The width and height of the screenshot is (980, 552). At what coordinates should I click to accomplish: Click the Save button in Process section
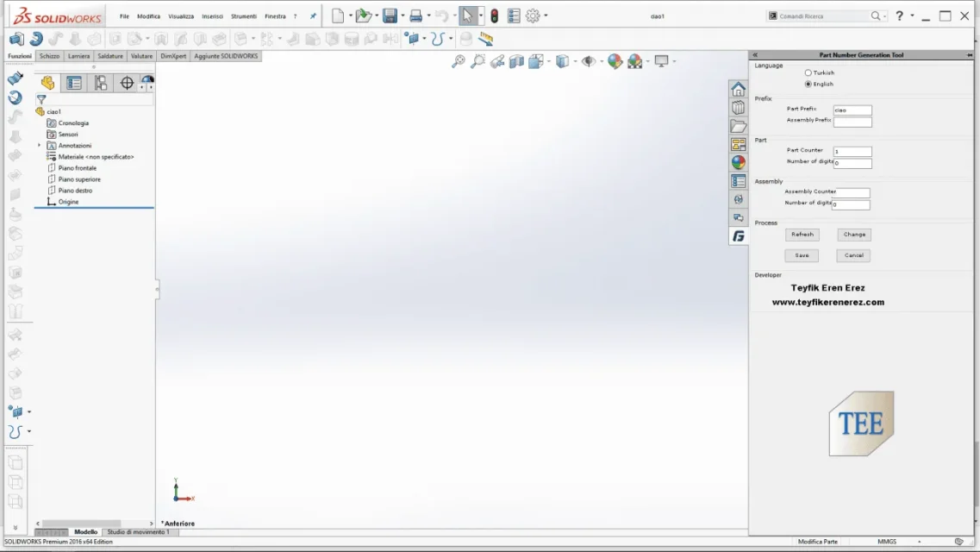(802, 255)
